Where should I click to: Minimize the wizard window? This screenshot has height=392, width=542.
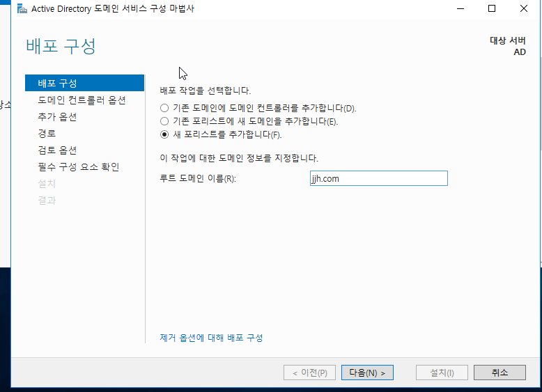tap(460, 8)
